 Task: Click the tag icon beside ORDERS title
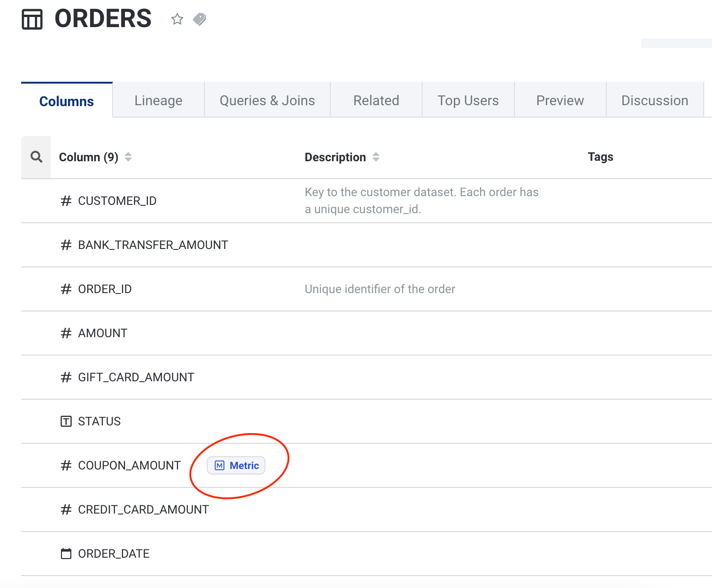coord(199,19)
